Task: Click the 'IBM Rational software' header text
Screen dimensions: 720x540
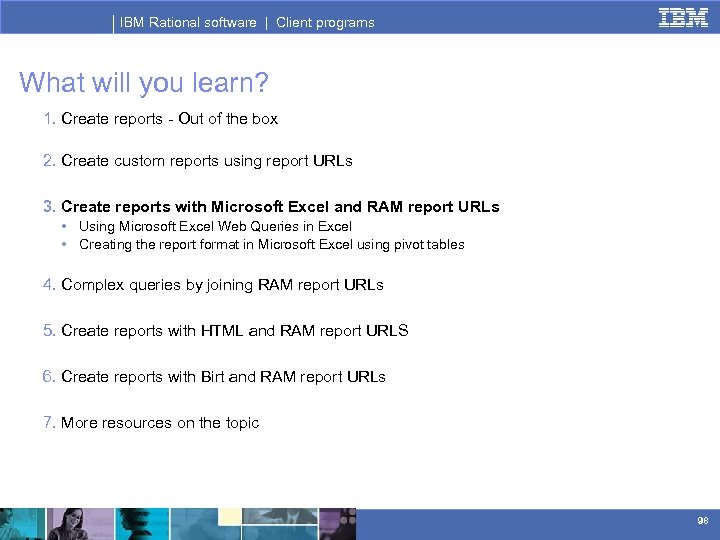Action: 188,22
